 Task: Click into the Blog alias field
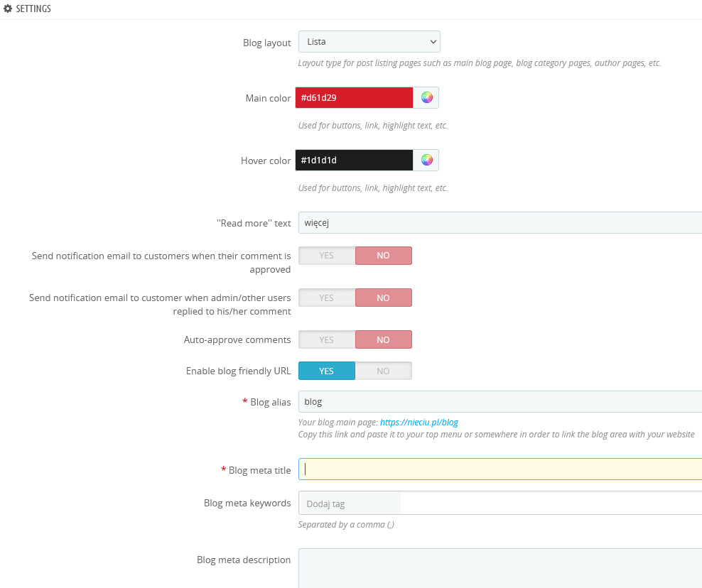pyautogui.click(x=500, y=402)
